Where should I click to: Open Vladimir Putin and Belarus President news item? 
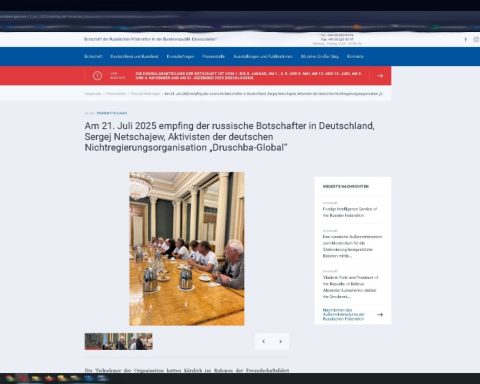click(x=350, y=287)
